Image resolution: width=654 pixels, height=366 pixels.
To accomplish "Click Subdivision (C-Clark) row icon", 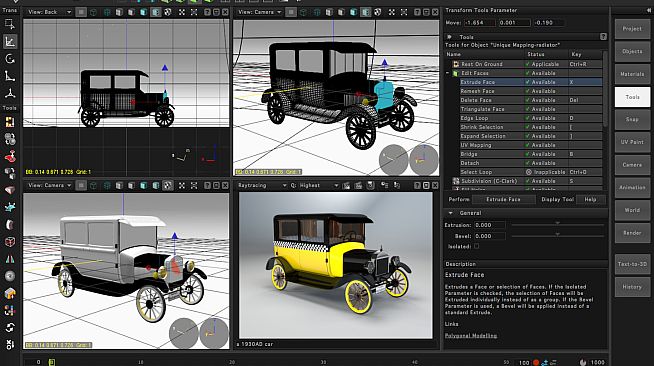I will 456,181.
